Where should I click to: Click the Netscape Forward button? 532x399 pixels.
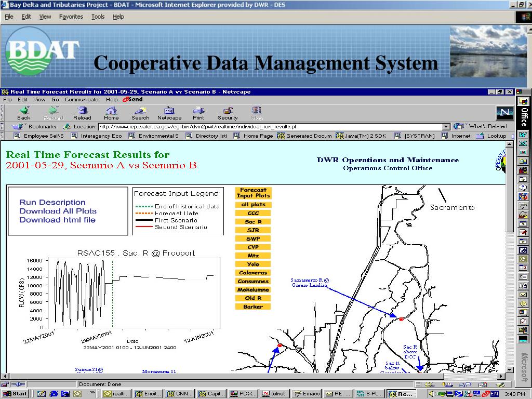(54, 113)
